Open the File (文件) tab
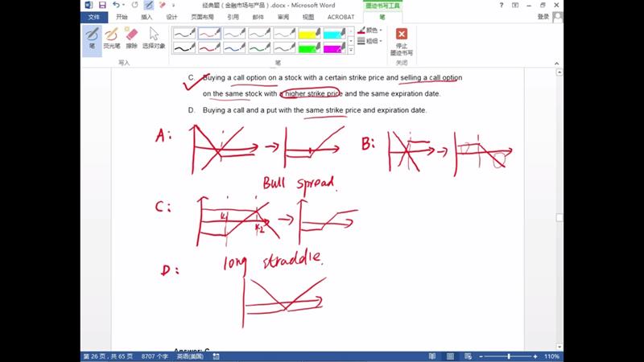 click(94, 17)
